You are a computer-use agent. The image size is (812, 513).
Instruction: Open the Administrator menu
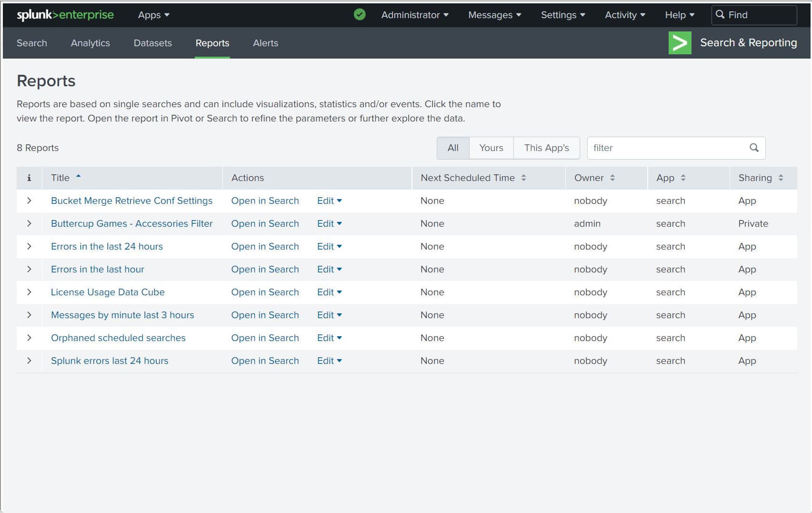pos(415,15)
